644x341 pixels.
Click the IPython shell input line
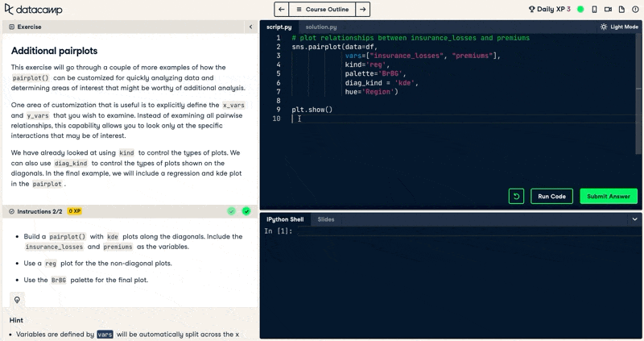(x=468, y=231)
